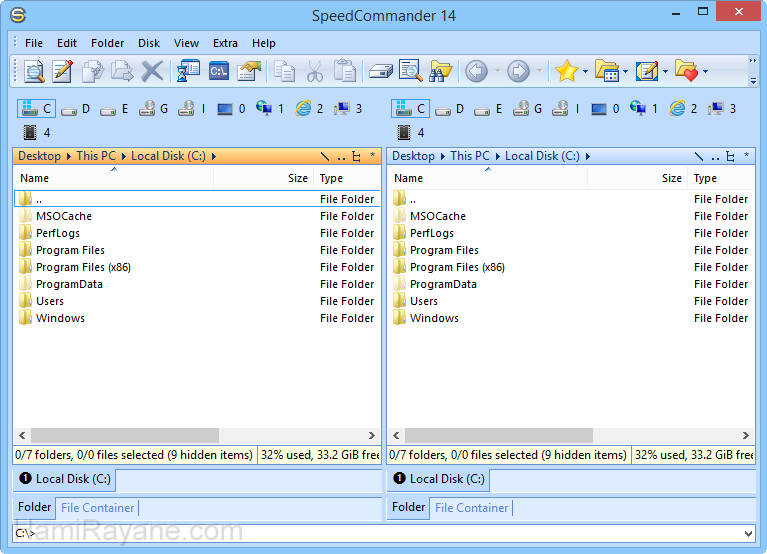Viewport: 767px width, 554px height.
Task: Click left panel horizontal scrollbar thumb
Action: (125, 435)
